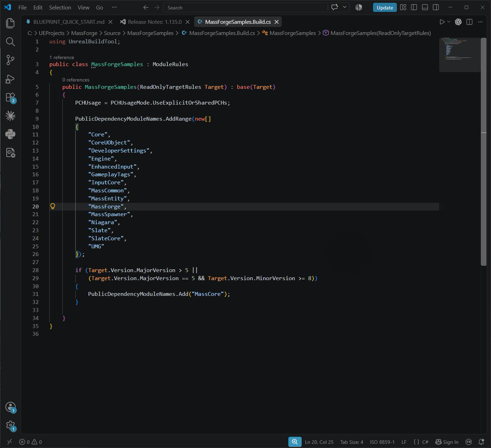Toggle the bottom Panel

[x=425, y=7]
